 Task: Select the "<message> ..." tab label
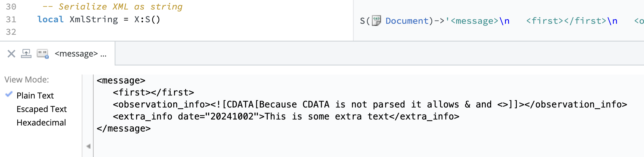coord(80,54)
